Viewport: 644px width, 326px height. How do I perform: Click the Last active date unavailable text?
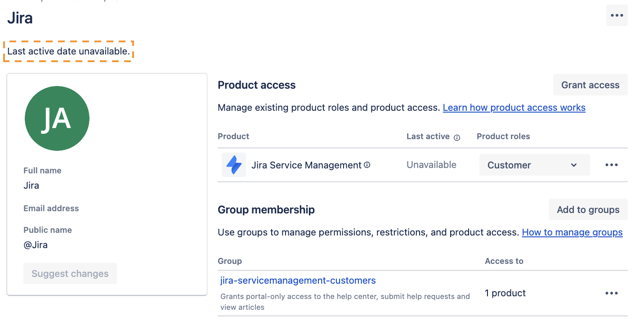click(x=68, y=51)
